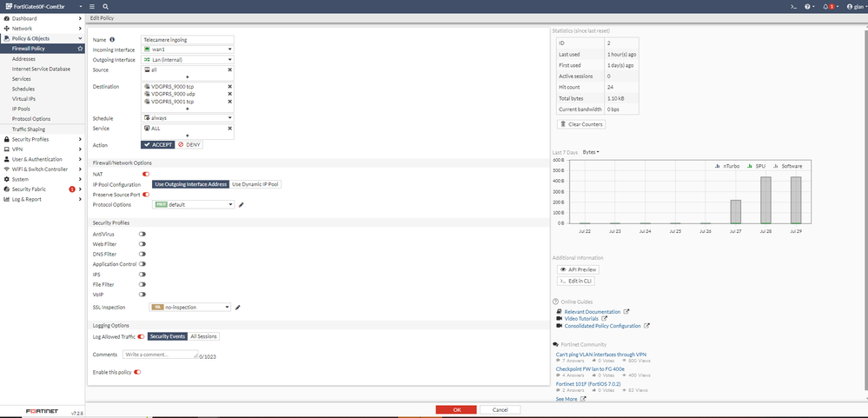Click the System gear icon in sidebar
This screenshot has height=418, width=868.
click(7, 179)
